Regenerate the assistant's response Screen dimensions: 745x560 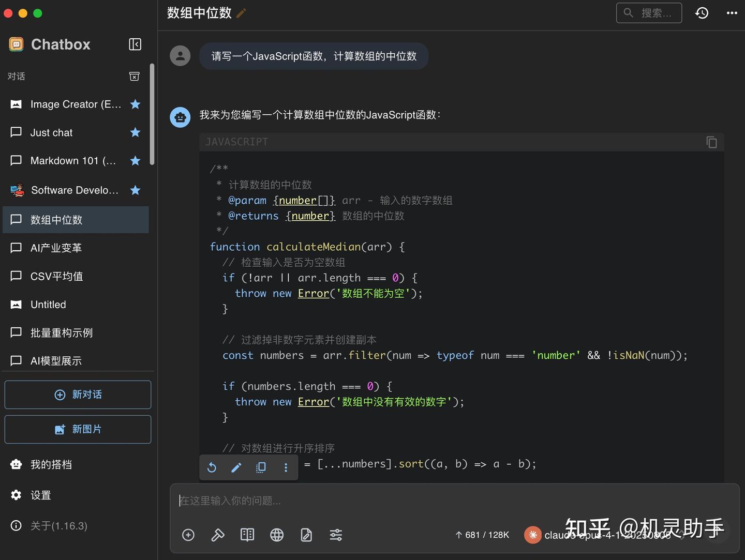212,467
